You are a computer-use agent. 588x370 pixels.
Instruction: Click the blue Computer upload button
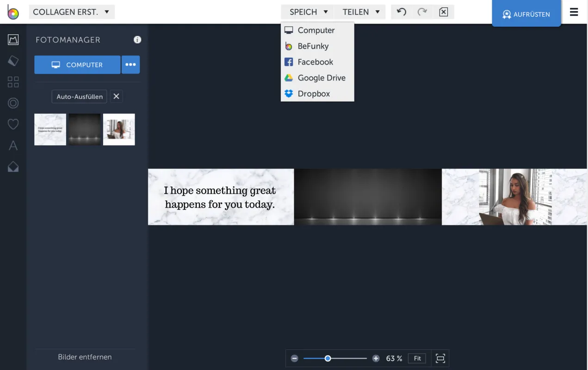[77, 65]
